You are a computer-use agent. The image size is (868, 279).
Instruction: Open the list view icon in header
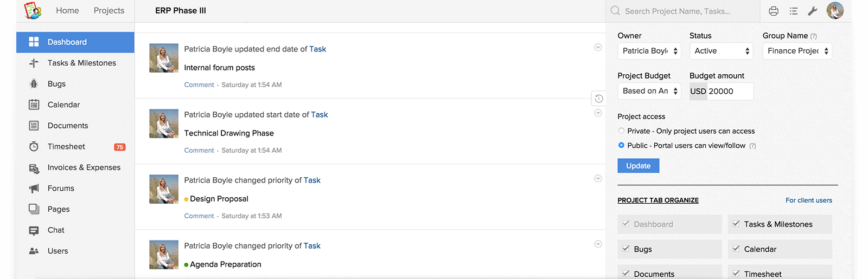[794, 11]
